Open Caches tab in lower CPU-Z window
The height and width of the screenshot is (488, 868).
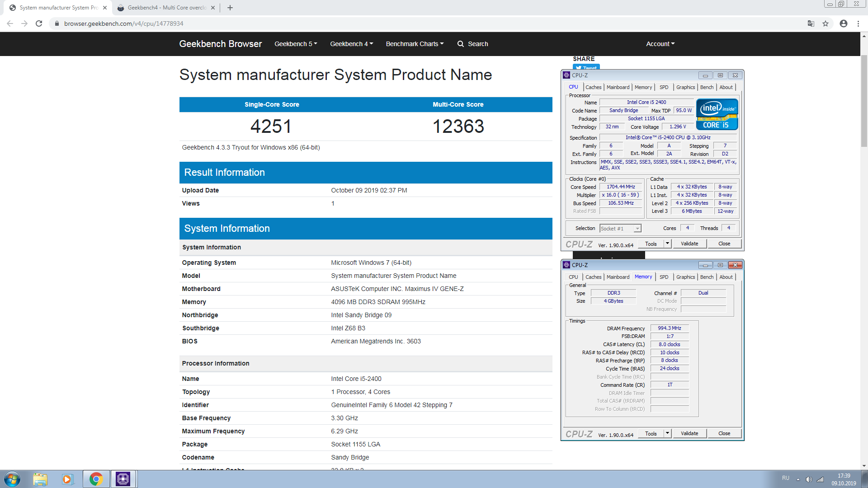(593, 277)
